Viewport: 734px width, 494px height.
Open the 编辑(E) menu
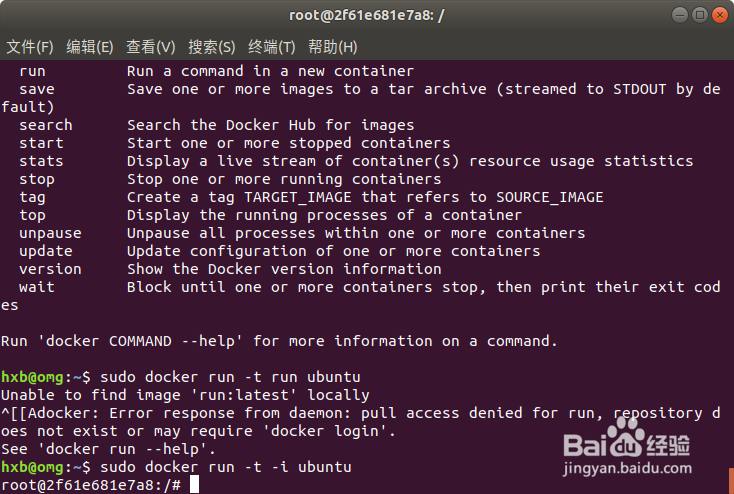coord(90,47)
